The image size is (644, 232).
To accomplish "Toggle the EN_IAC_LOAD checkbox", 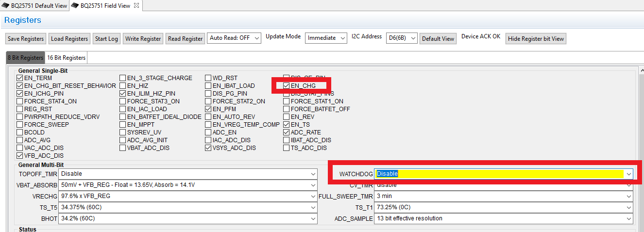I will (123, 109).
